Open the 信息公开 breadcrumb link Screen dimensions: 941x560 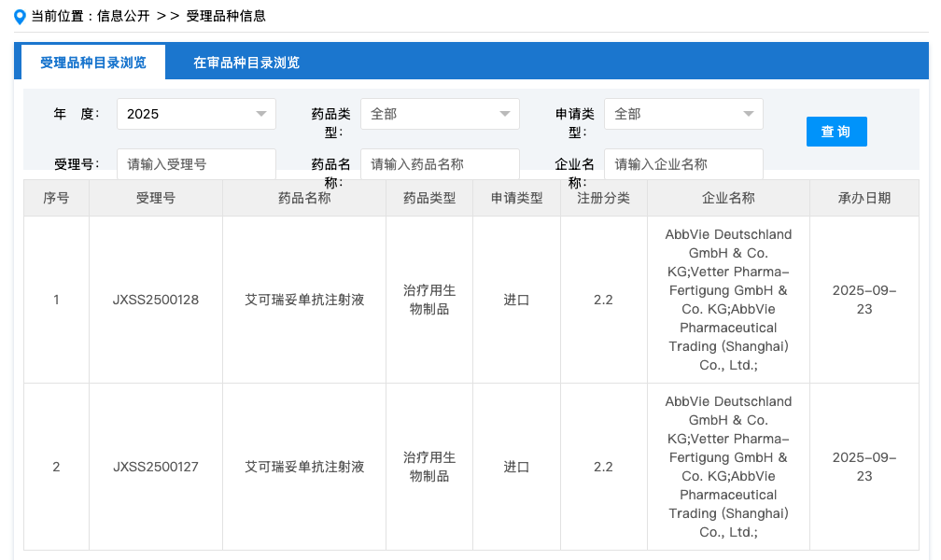pyautogui.click(x=123, y=16)
